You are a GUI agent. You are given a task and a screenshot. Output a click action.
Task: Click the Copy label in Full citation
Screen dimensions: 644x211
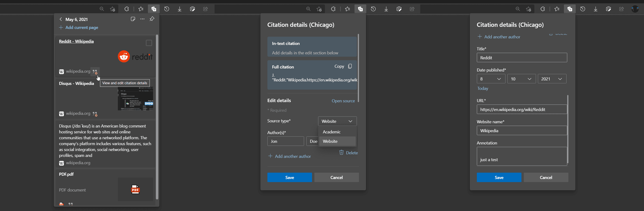[339, 66]
